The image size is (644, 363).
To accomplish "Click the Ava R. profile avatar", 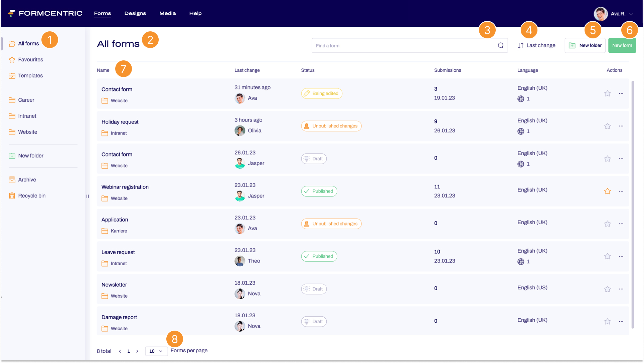I will tap(600, 14).
